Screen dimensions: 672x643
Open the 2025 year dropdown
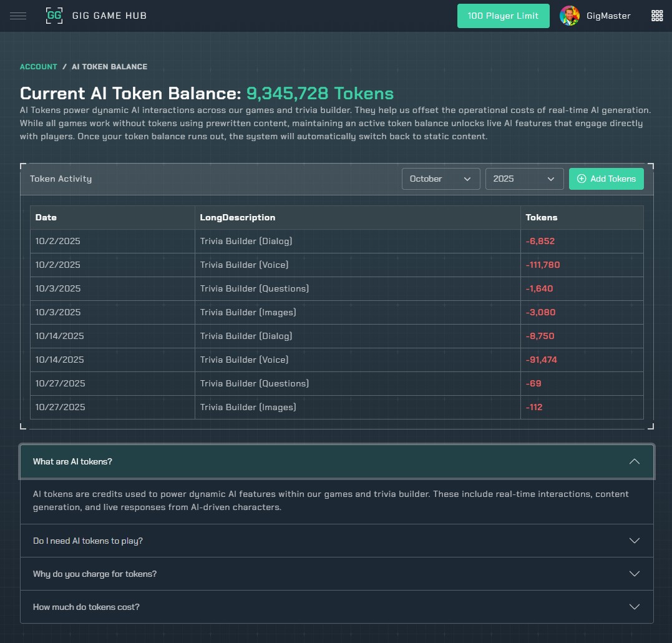click(523, 179)
